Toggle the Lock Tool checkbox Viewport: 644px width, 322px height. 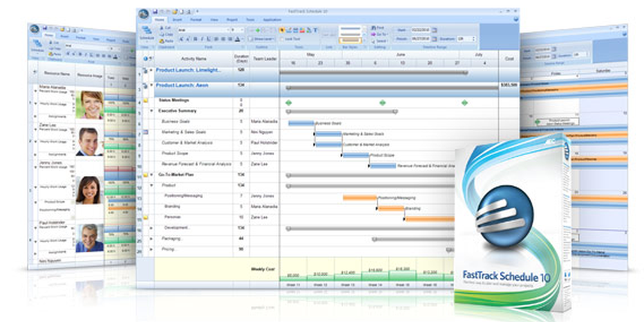coord(282,39)
